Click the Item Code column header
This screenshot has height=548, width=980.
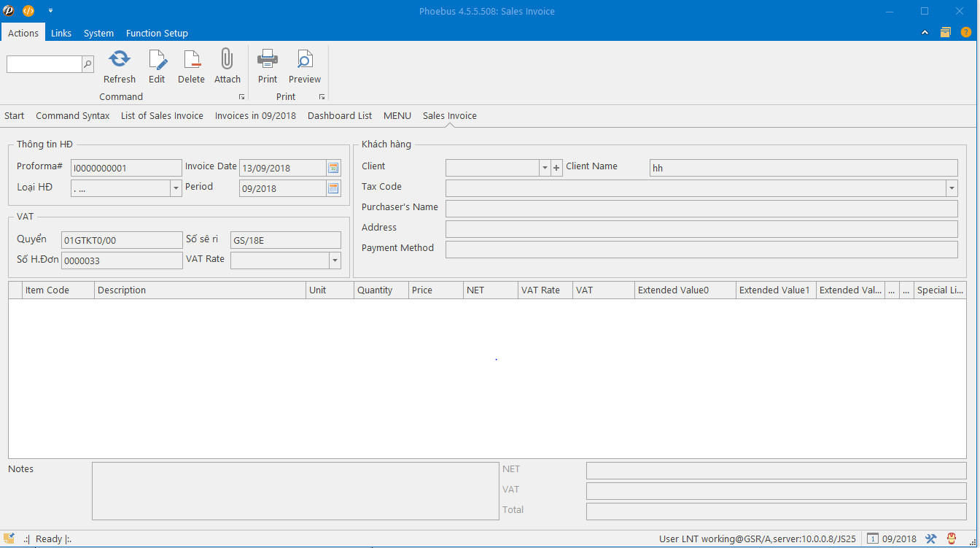[x=58, y=290]
